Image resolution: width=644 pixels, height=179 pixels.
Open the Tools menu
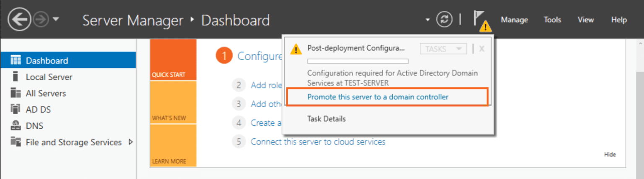(552, 20)
